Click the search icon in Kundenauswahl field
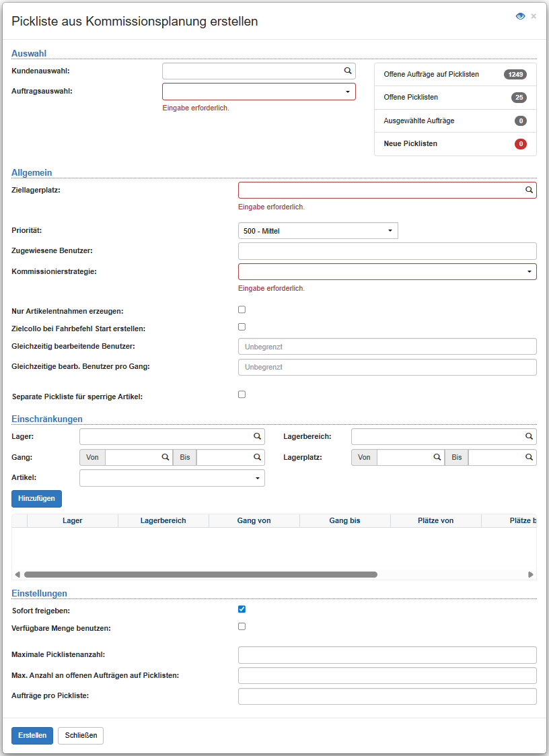549x756 pixels. (x=348, y=71)
